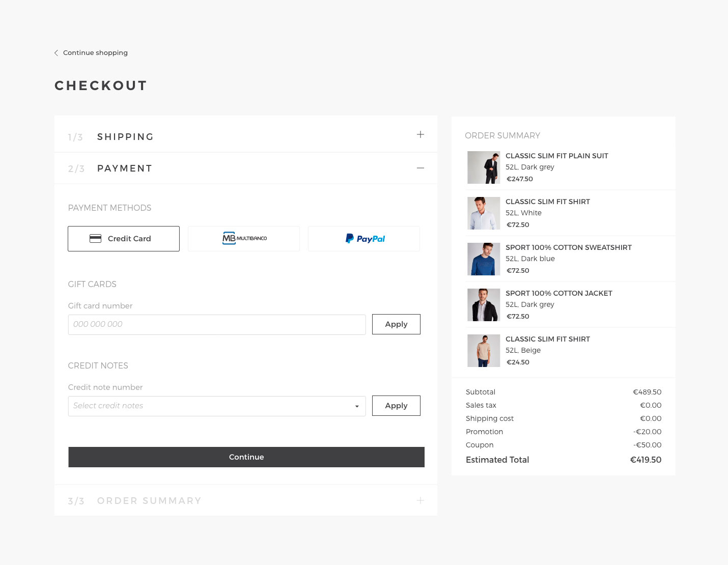Open Classic Slim Fit Plain Suit thumbnail
This screenshot has width=728, height=565.
point(484,167)
